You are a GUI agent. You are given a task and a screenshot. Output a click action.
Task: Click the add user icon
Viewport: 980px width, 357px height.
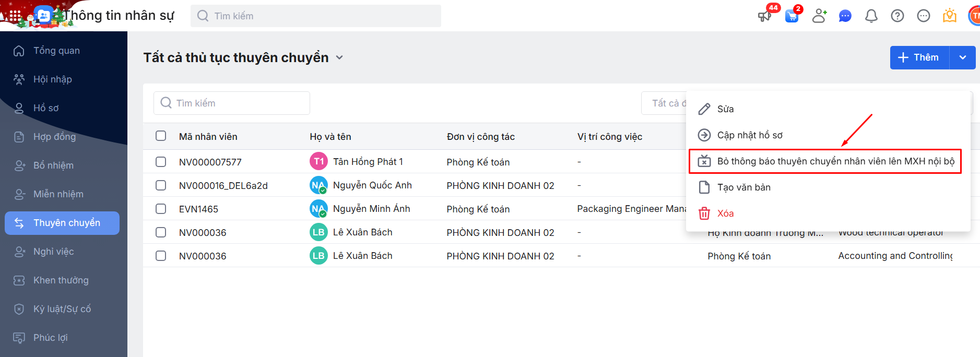click(x=819, y=16)
